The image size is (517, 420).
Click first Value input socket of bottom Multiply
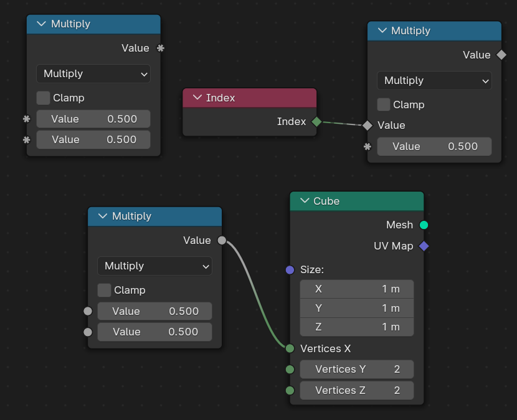(88, 311)
